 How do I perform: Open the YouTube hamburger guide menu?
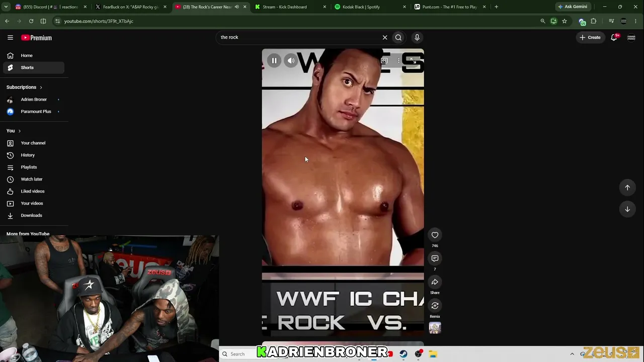10,38
